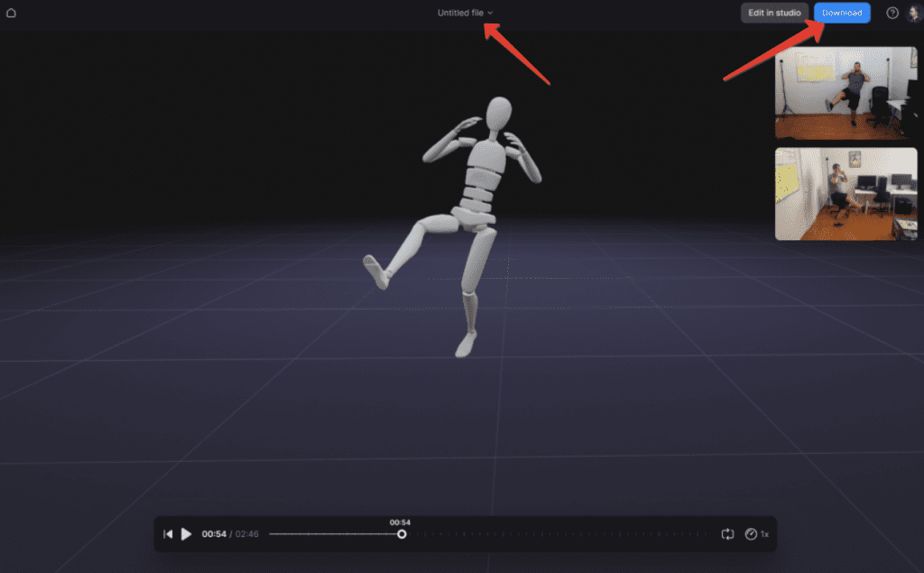Image resolution: width=924 pixels, height=573 pixels.
Task: Toggle loop playback
Action: 727,534
